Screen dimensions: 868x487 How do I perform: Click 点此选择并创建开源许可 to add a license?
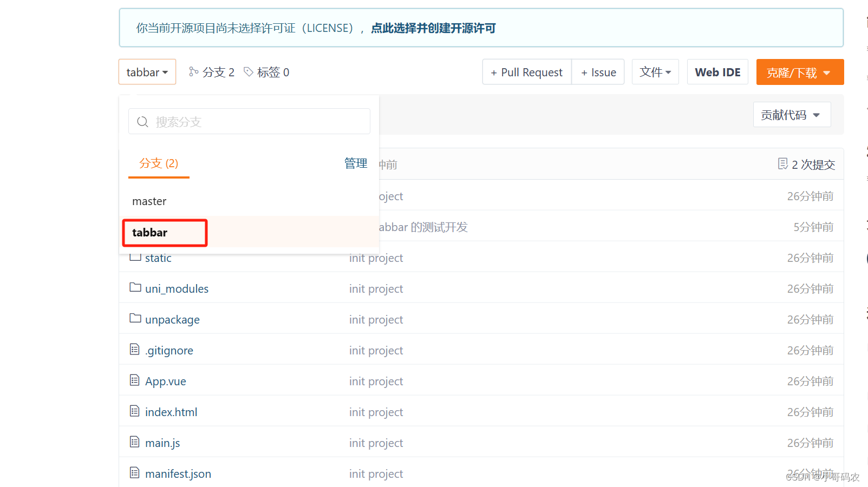pyautogui.click(x=433, y=28)
